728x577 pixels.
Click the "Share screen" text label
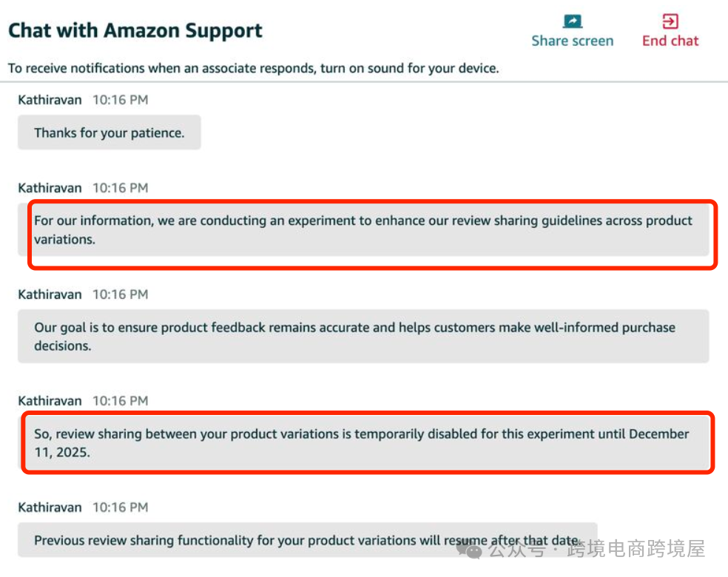(x=572, y=41)
